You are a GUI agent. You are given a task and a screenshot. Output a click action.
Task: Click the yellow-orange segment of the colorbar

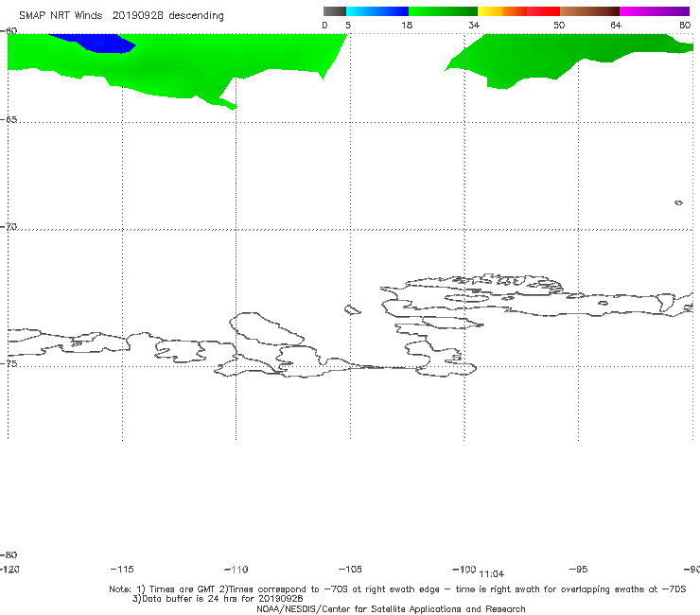(x=501, y=11)
